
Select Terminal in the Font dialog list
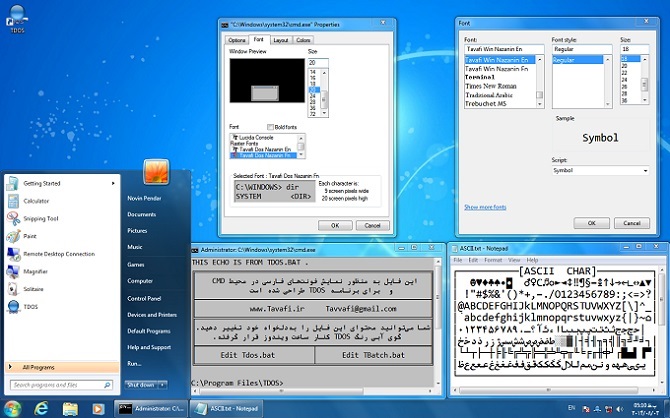tap(479, 77)
